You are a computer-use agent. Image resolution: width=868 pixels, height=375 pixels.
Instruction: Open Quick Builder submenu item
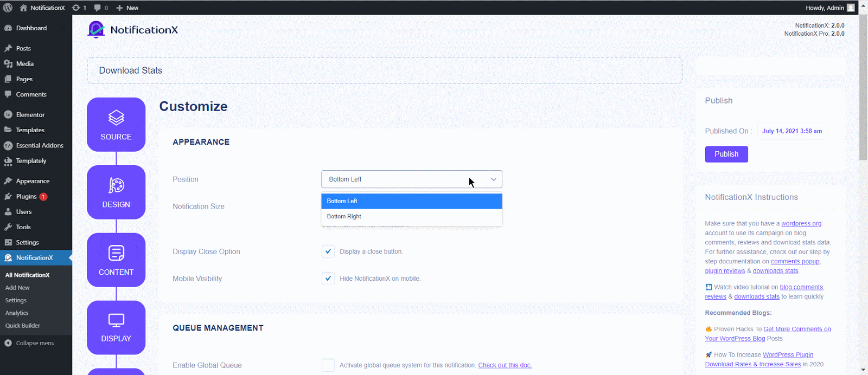[x=23, y=326]
